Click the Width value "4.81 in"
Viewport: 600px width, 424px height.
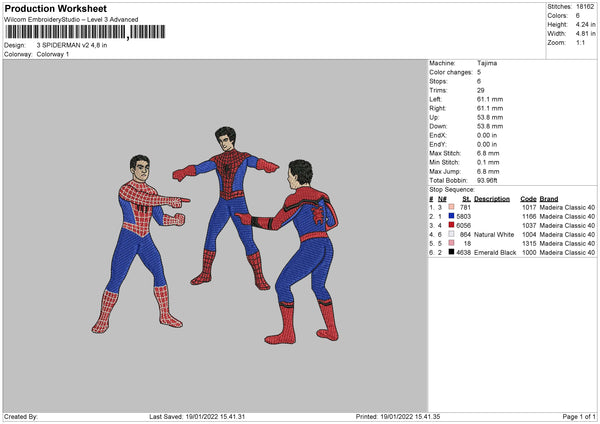[585, 34]
